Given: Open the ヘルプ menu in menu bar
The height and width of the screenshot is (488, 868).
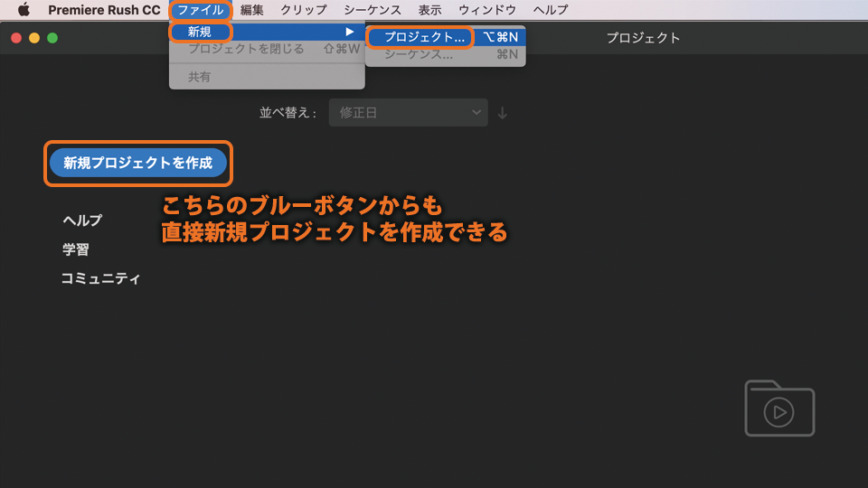Looking at the screenshot, I should pyautogui.click(x=551, y=10).
